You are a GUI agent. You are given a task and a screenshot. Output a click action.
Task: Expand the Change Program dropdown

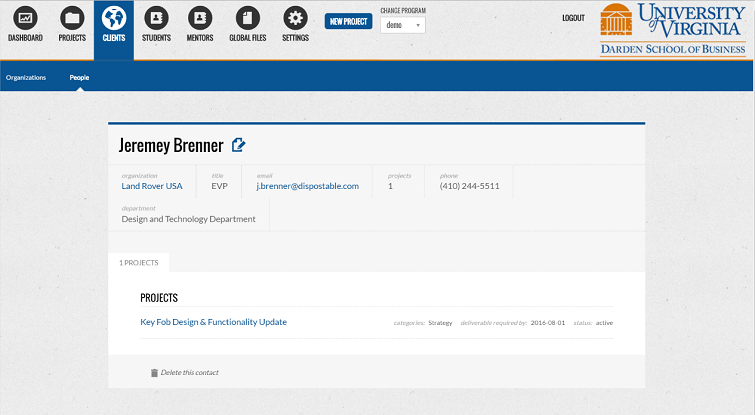tap(402, 24)
